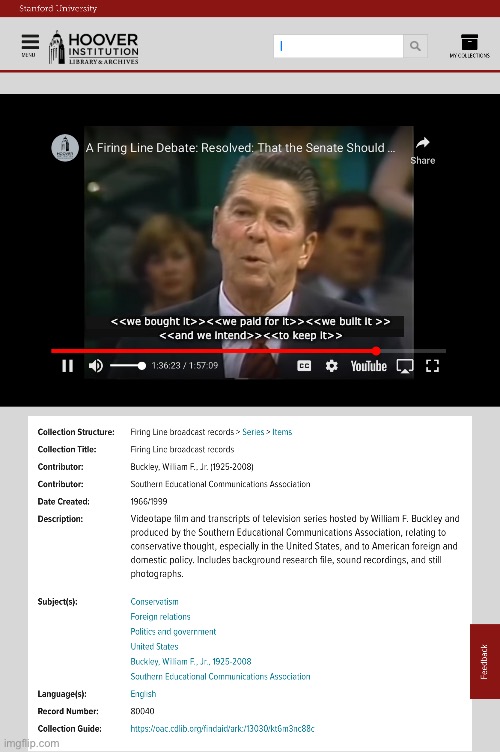The height and width of the screenshot is (752, 500).
Task: Open My Collections box icon
Action: [469, 46]
